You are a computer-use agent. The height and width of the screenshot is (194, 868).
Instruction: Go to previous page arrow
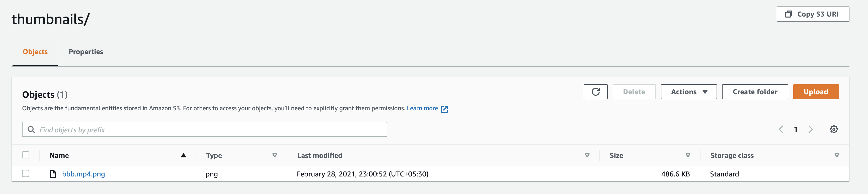tap(781, 129)
